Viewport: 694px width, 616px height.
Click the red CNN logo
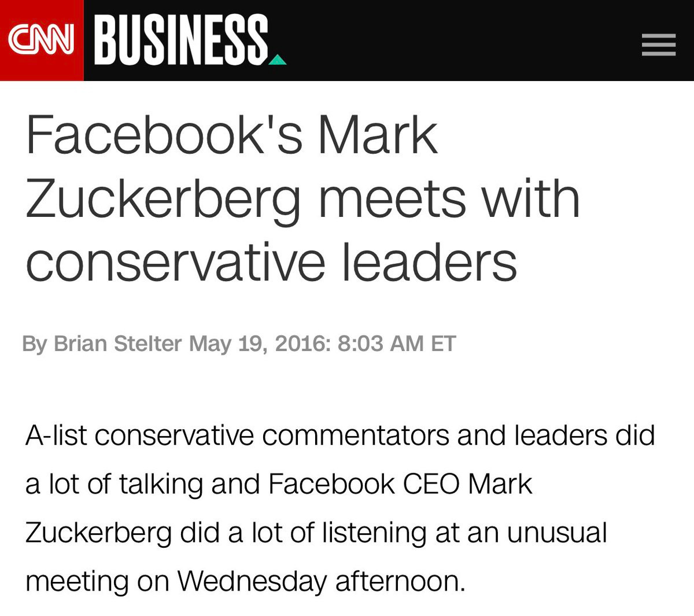tap(42, 40)
